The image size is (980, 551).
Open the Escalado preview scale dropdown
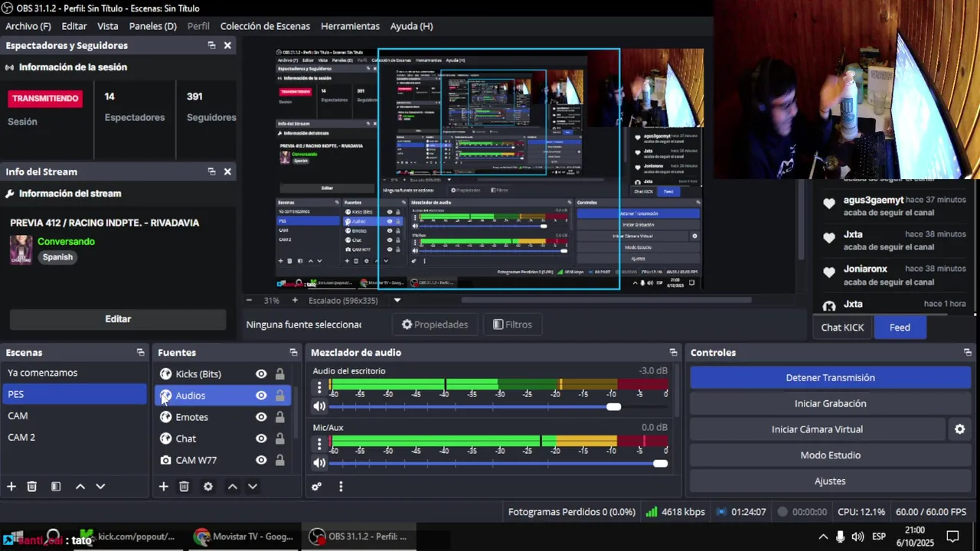point(397,301)
